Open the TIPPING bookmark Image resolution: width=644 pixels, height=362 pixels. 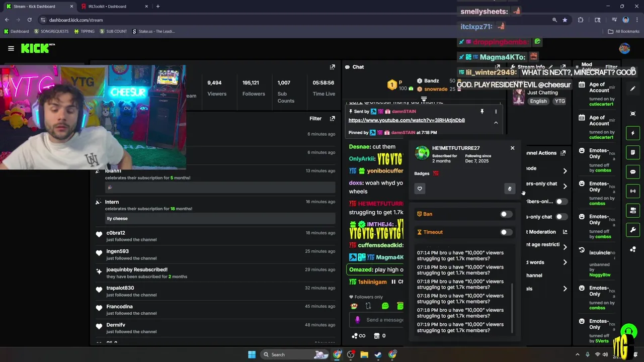(x=84, y=31)
